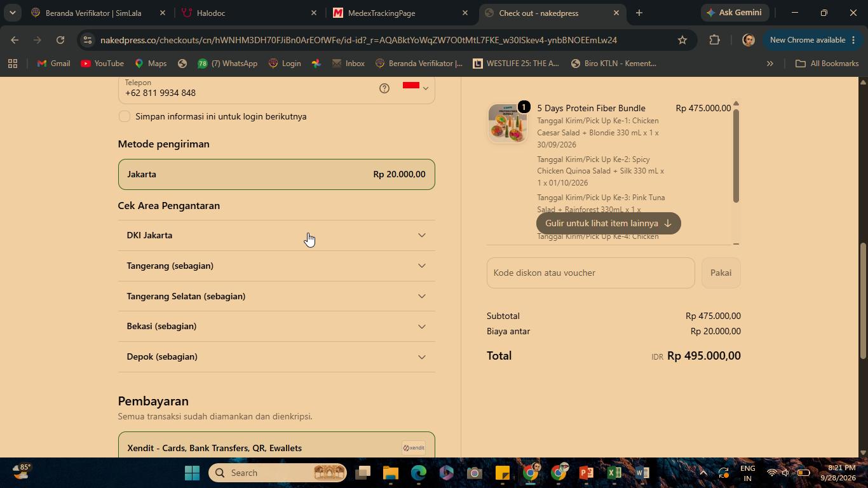The width and height of the screenshot is (868, 488).
Task: Expand Tangerang Selatan (sebagian) section
Action: [276, 296]
